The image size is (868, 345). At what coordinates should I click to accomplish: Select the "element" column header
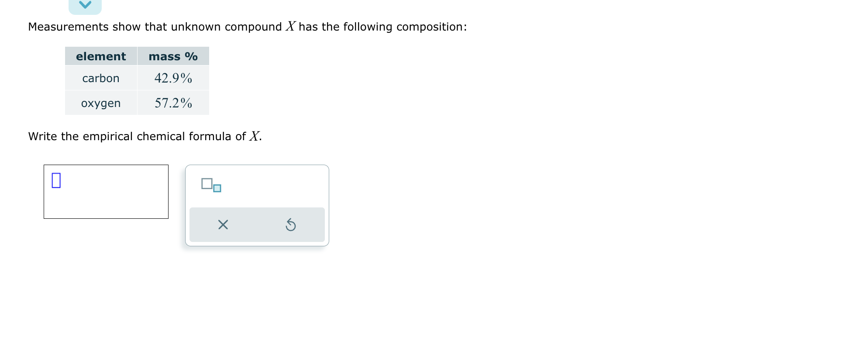101,56
